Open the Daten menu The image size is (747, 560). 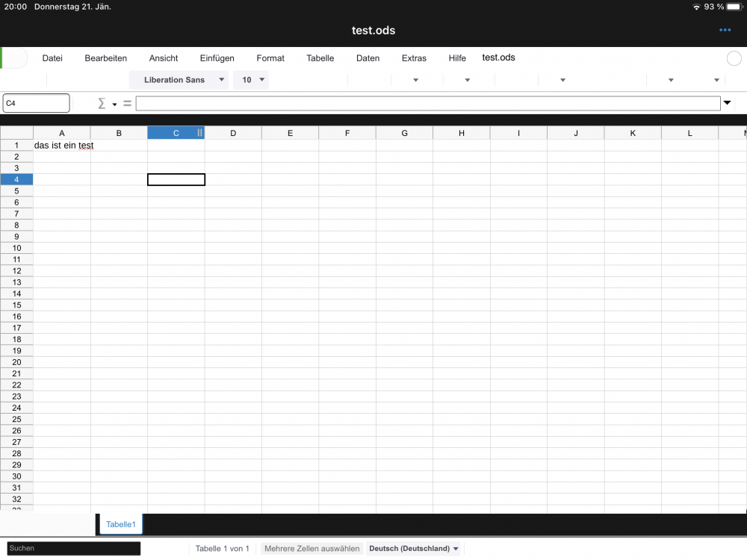(x=368, y=58)
